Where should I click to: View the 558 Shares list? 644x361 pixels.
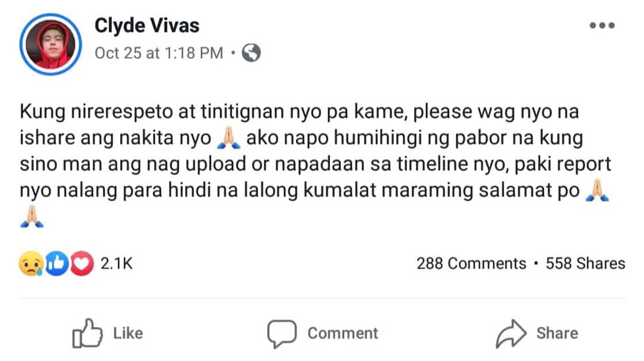click(585, 264)
